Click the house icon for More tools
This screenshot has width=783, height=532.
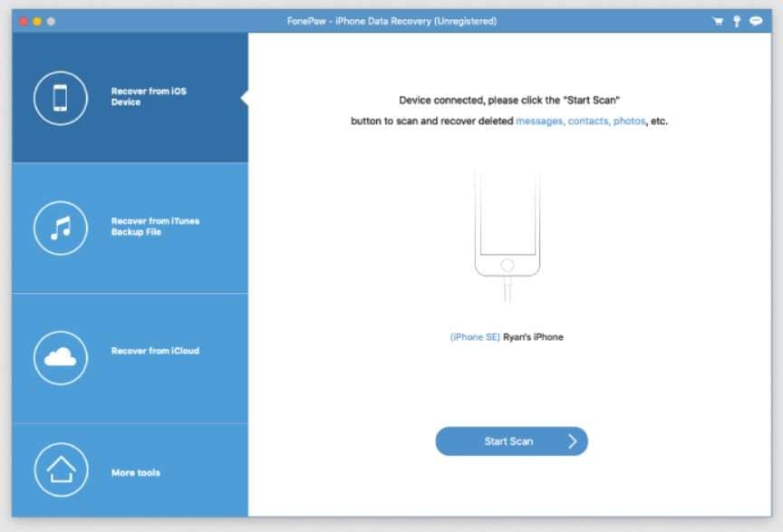tap(61, 469)
